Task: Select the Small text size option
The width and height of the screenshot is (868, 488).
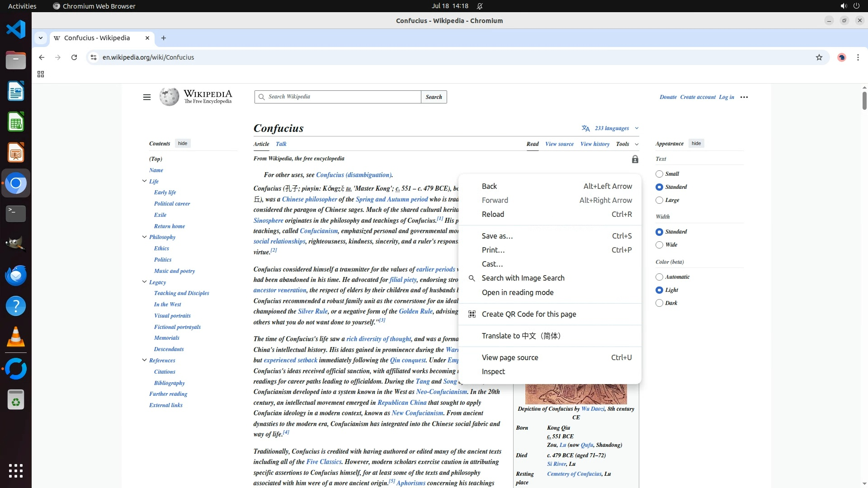Action: (659, 174)
